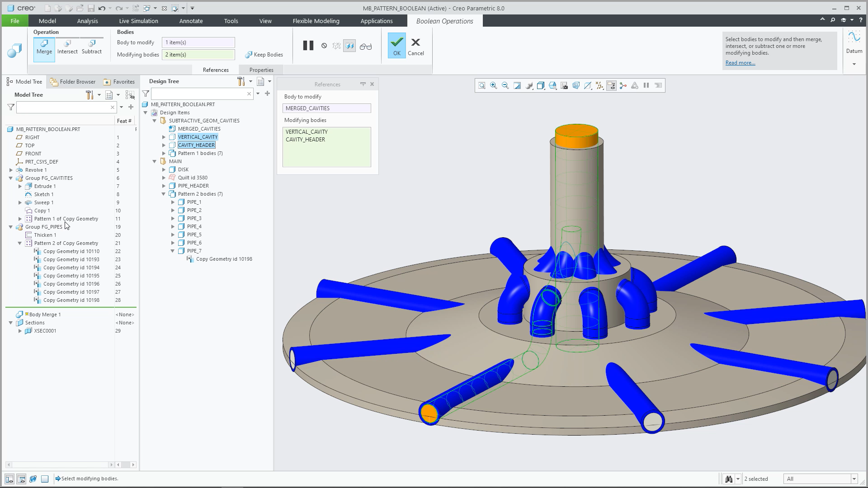
Task: Toggle the no-preview circle icon
Action: pos(324,46)
